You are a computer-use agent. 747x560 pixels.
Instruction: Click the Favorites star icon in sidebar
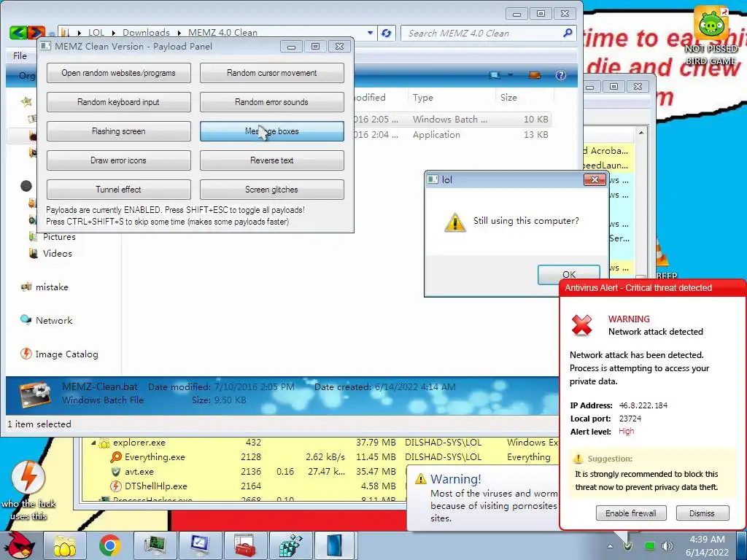pos(27,101)
